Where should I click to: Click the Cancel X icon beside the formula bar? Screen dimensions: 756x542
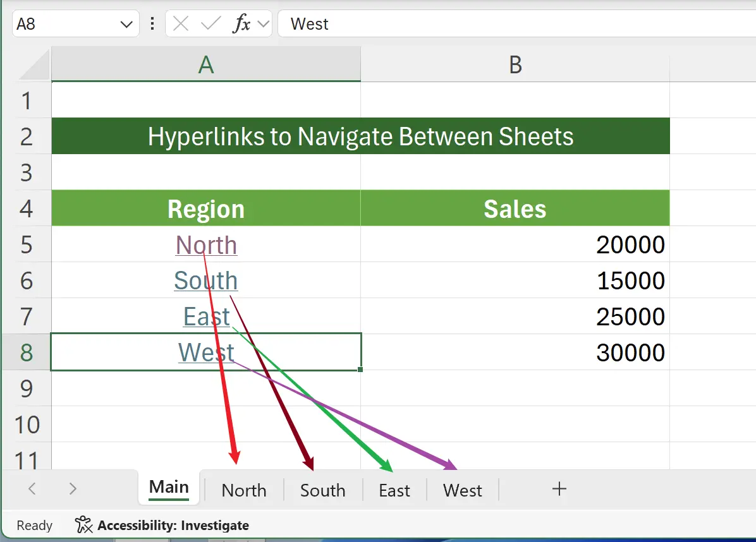pyautogui.click(x=180, y=23)
